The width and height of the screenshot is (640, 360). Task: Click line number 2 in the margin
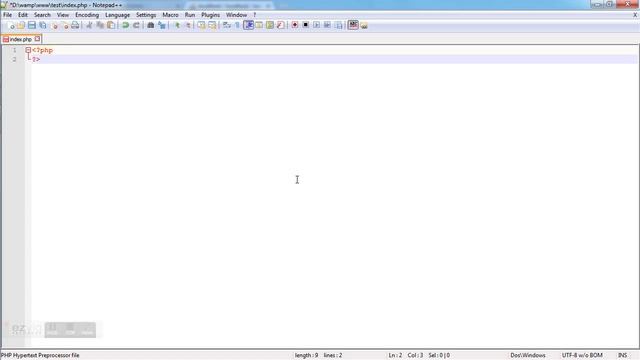click(x=14, y=59)
